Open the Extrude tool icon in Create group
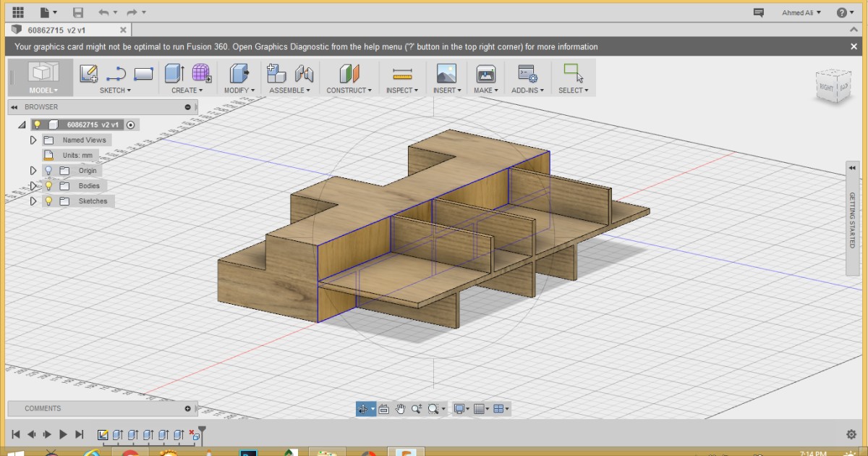Screen dimensions: 868x456 coord(174,72)
